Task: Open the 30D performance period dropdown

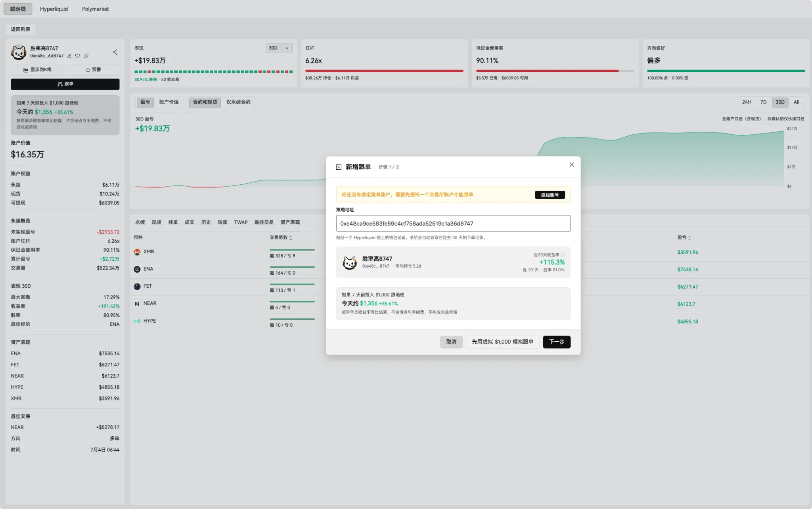Action: tap(279, 48)
